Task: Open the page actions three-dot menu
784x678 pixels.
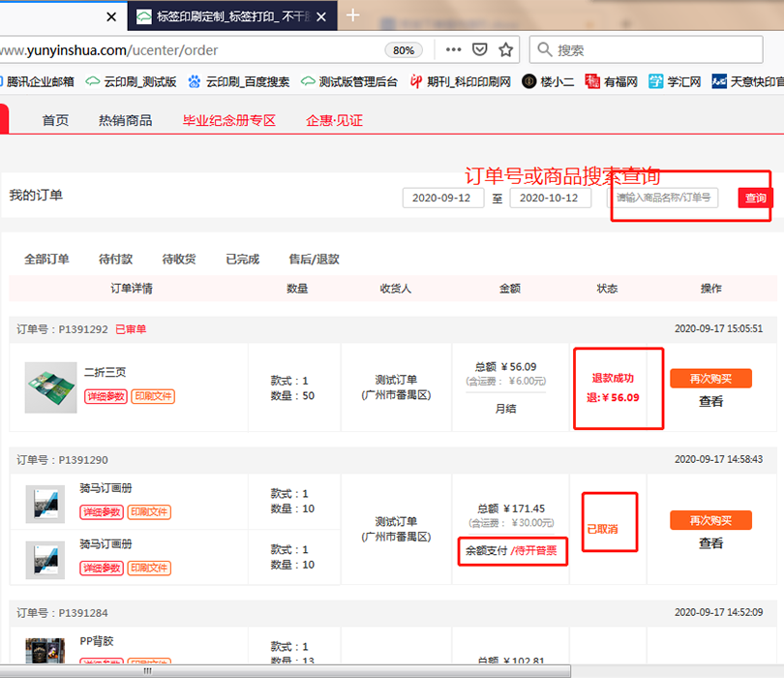Action: click(x=453, y=49)
